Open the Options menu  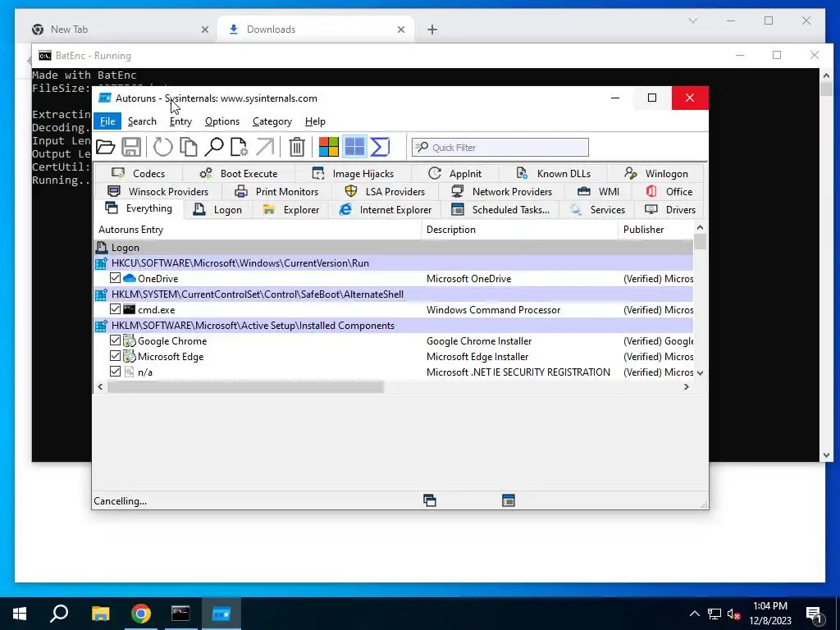tap(221, 121)
